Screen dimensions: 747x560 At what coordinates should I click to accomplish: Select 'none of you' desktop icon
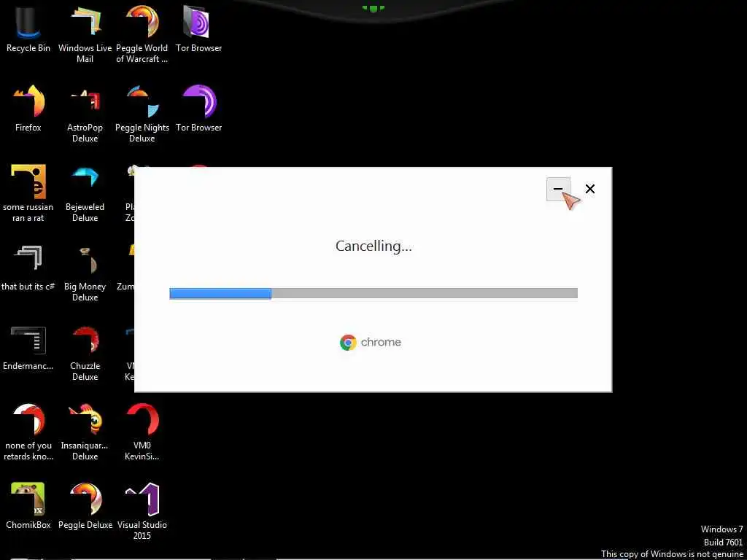(x=28, y=432)
